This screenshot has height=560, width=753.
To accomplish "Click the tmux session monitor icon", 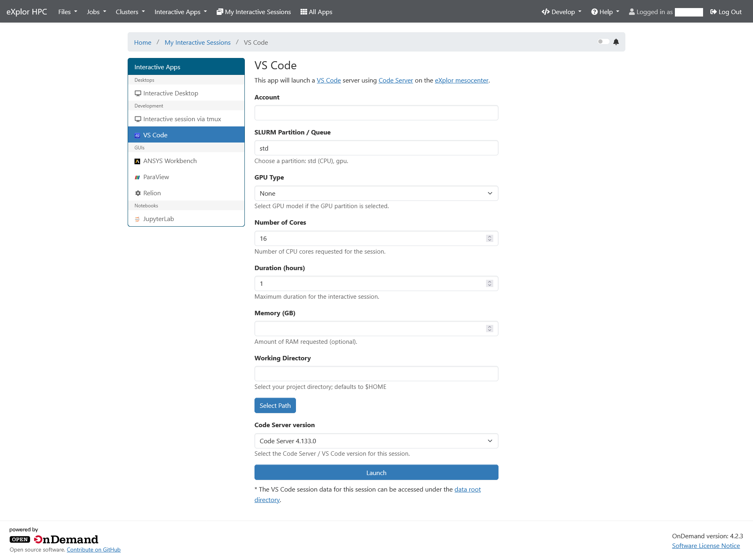I will pos(138,119).
